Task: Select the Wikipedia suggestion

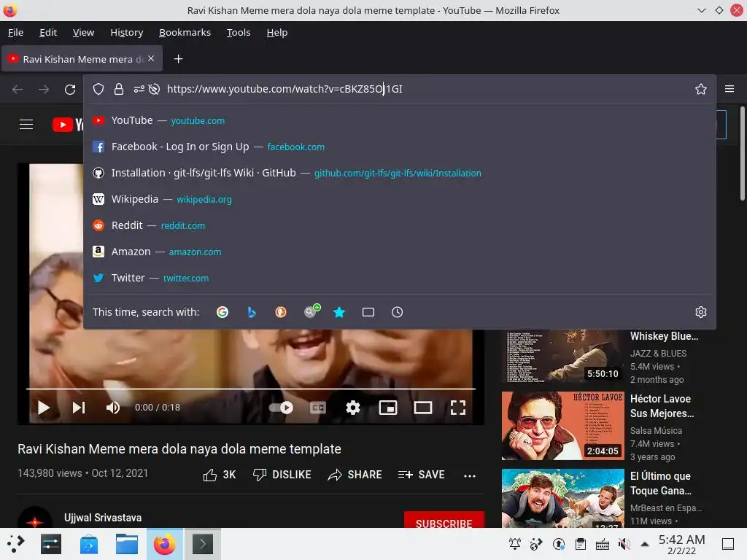Action: [x=399, y=199]
